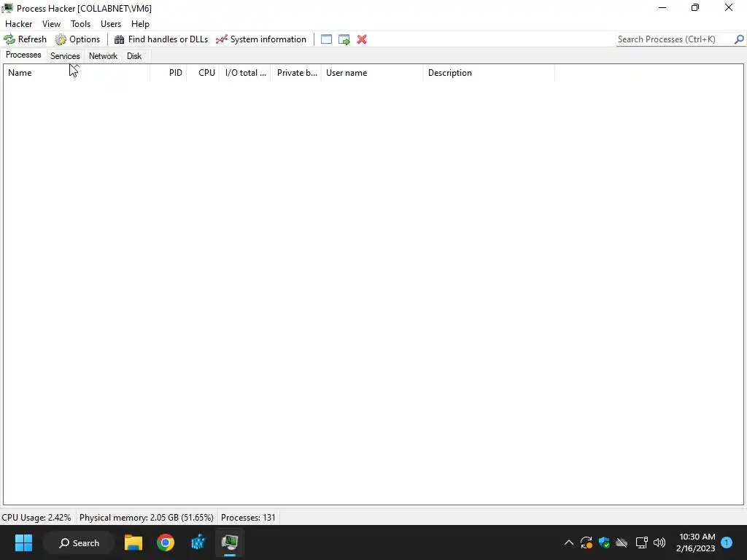Open the Help menu
This screenshot has width=747, height=560.
click(x=141, y=24)
